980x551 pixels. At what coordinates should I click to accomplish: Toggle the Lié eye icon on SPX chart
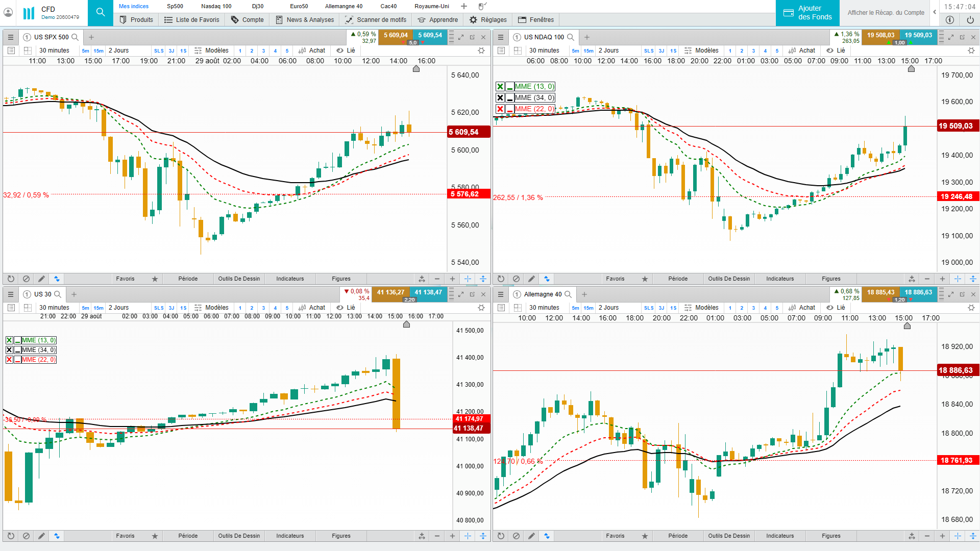[340, 51]
